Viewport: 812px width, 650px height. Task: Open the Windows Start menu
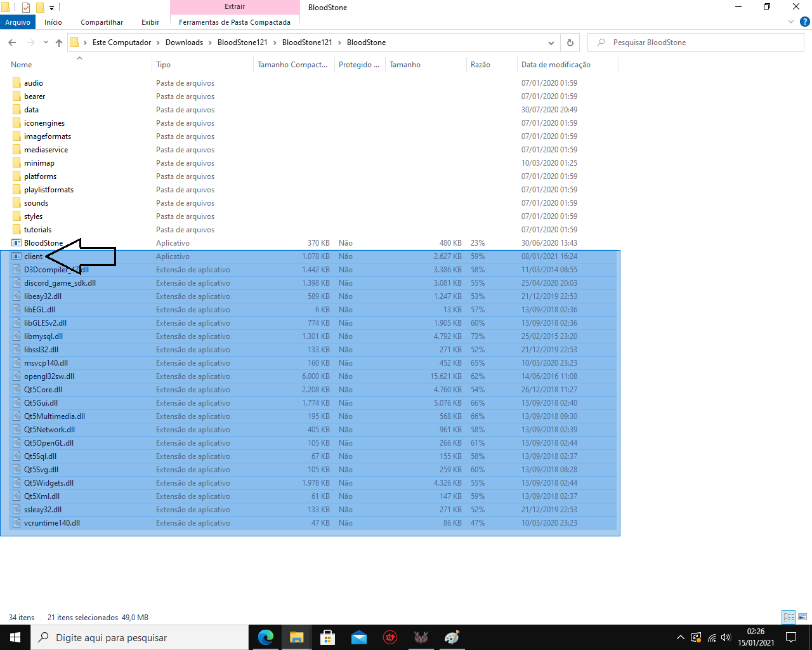(15, 637)
